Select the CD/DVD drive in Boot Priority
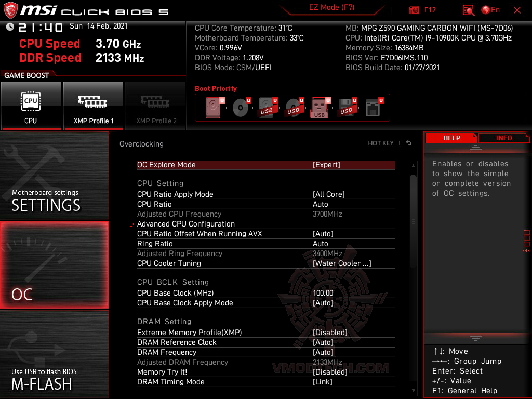532x399 pixels. (x=239, y=107)
